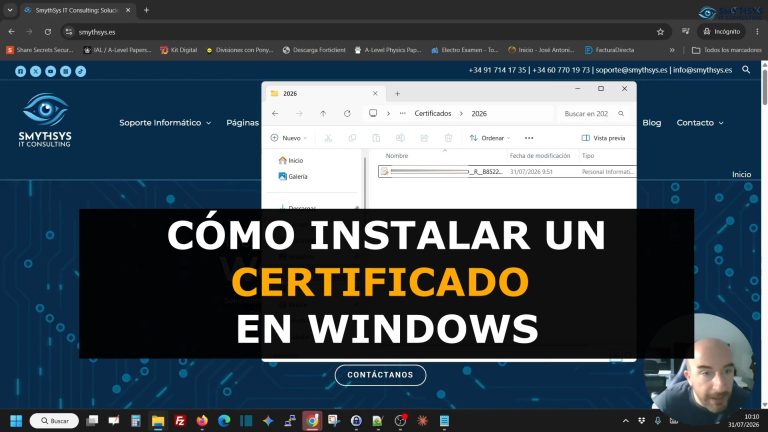Click the SmythSys IT Consulting logo
This screenshot has width=768, height=432.
(45, 120)
